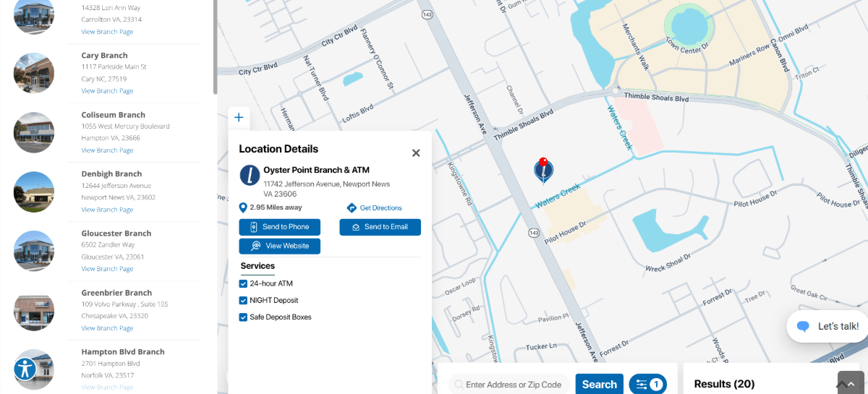Screen dimensions: 868x394
Task: Click the Oyster Point Branch & ATM title
Action: [x=316, y=170]
